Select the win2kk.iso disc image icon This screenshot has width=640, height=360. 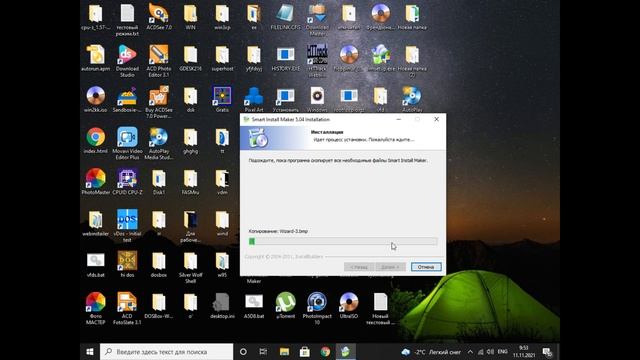click(96, 100)
